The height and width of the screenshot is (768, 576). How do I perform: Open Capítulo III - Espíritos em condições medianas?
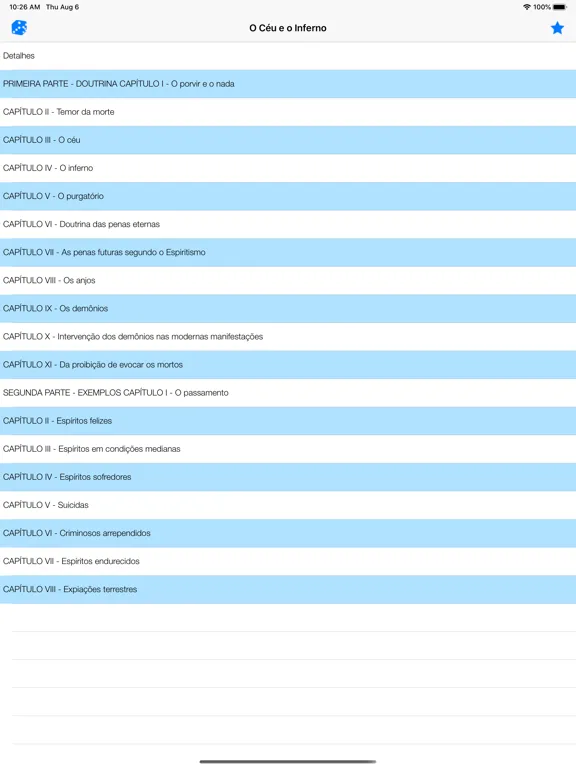point(288,449)
